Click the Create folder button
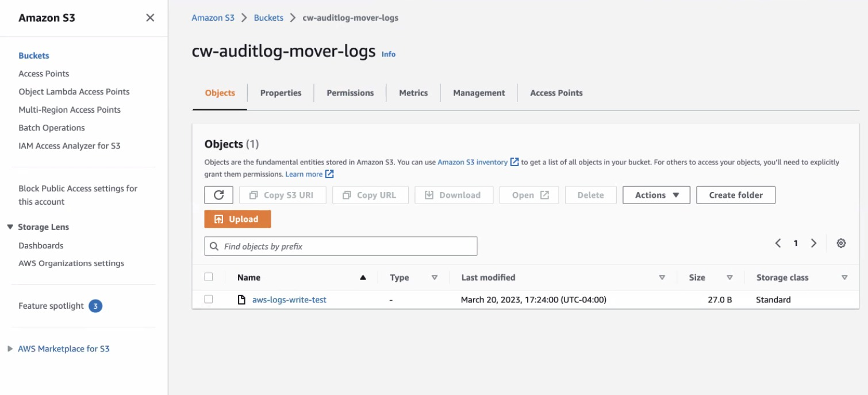The width and height of the screenshot is (868, 395). tap(736, 195)
